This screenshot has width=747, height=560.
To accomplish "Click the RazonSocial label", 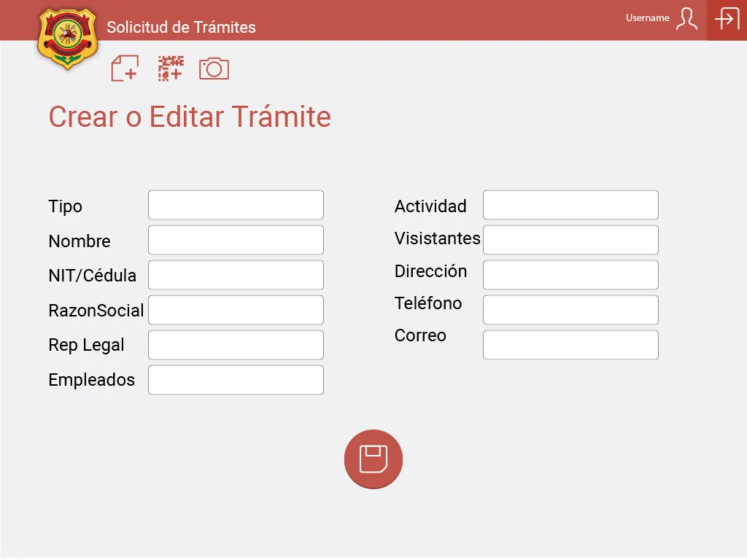I will 96,311.
